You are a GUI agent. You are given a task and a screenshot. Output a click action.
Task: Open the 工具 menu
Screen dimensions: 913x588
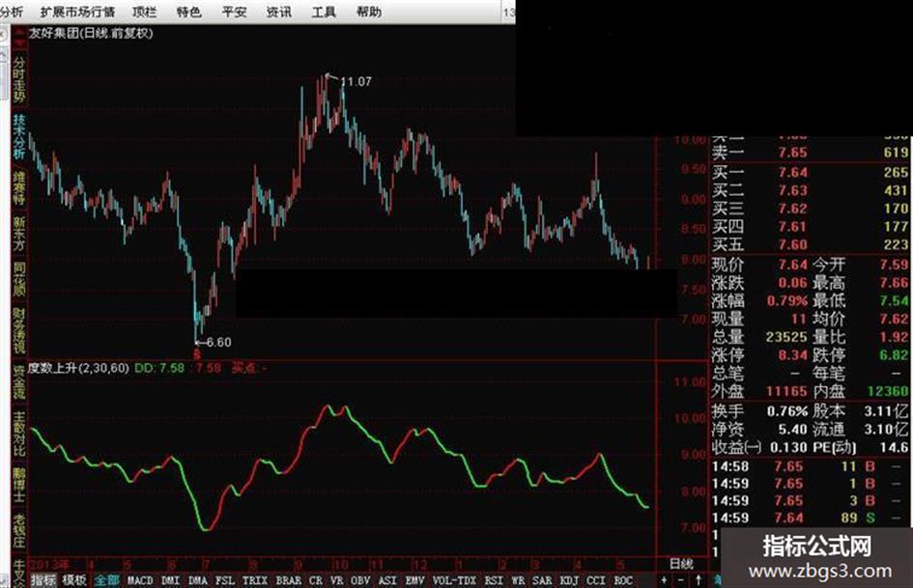(324, 12)
